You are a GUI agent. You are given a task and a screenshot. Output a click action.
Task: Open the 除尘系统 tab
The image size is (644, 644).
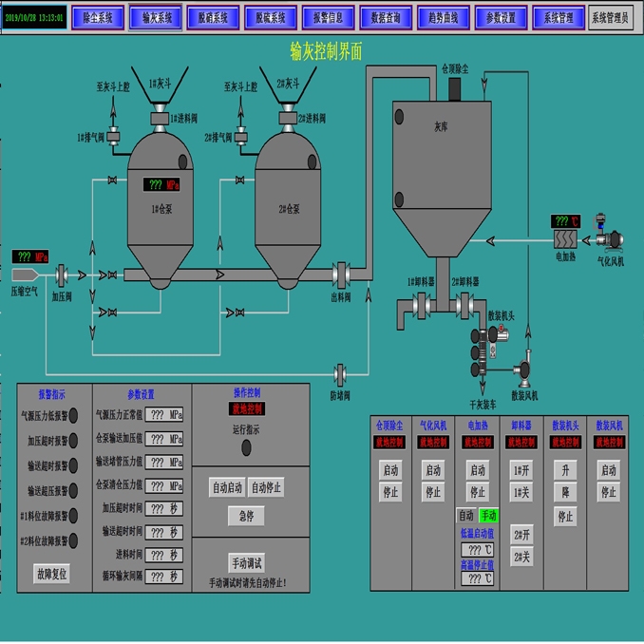[x=98, y=18]
